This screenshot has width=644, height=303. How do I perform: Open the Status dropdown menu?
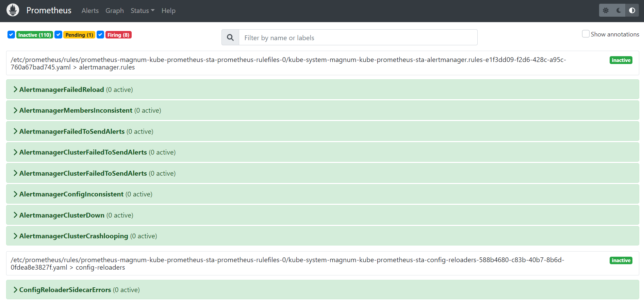pos(143,11)
